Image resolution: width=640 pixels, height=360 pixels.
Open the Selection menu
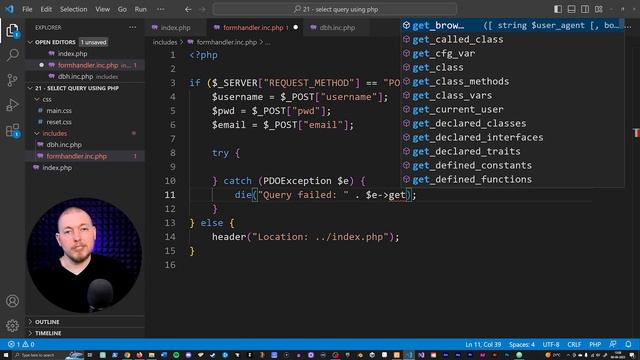tap(73, 9)
